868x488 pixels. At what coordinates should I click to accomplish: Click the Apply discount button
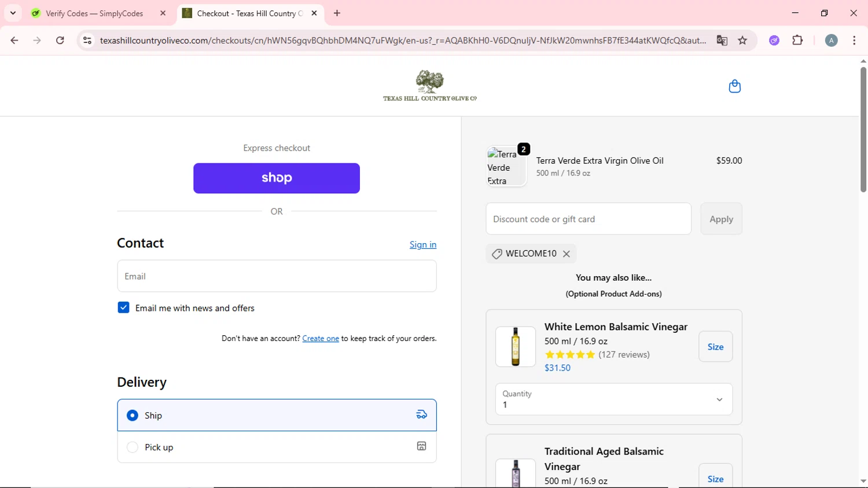pyautogui.click(x=721, y=219)
